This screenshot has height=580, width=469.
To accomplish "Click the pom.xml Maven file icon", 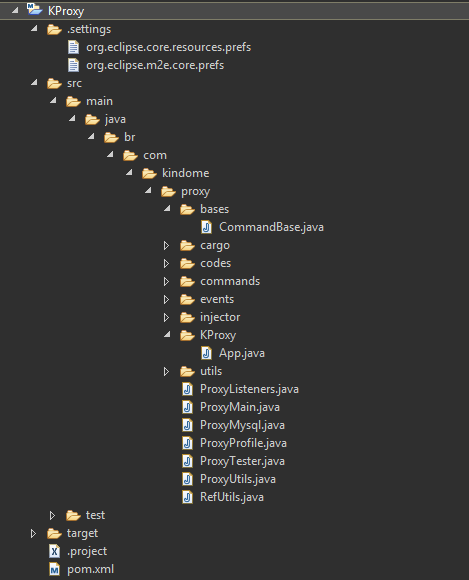I will click(54, 569).
